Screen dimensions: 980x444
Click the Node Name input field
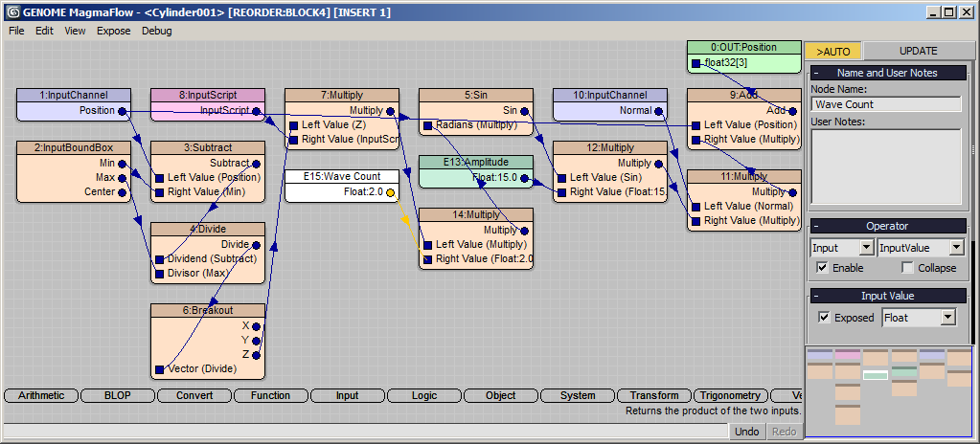pos(886,104)
